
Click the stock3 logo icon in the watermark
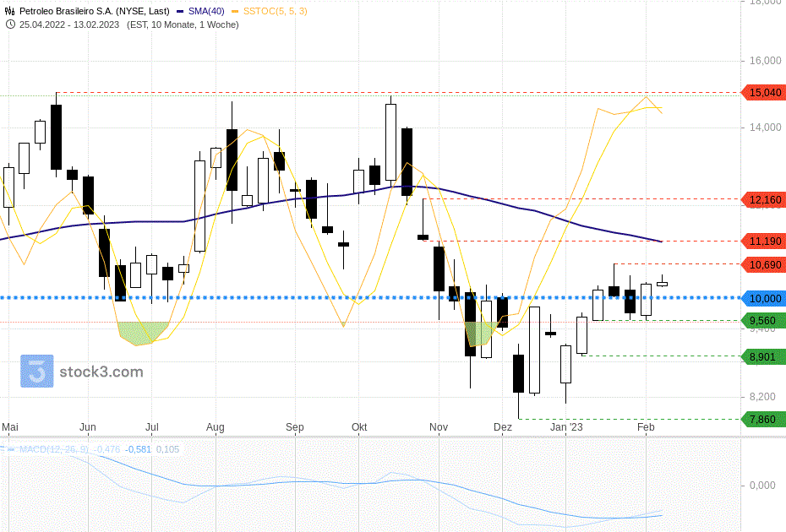37,372
